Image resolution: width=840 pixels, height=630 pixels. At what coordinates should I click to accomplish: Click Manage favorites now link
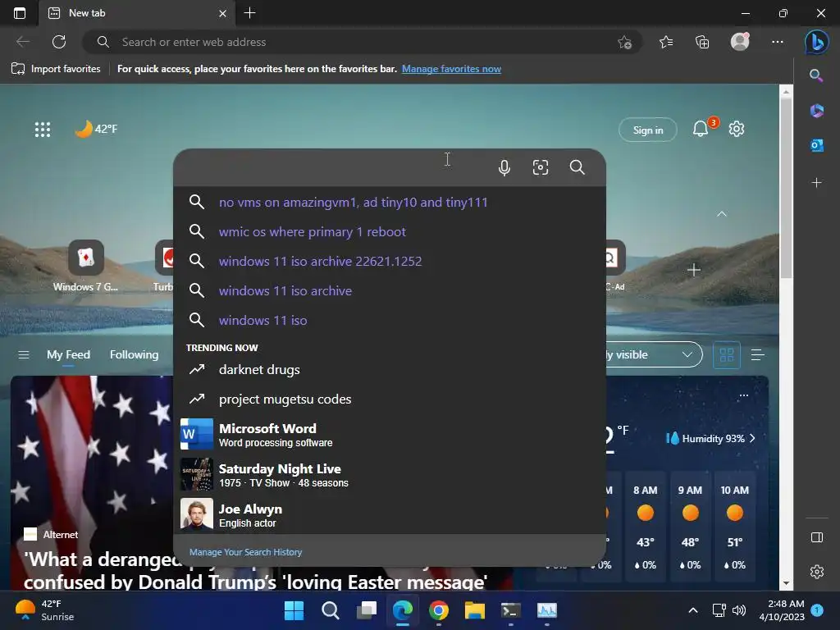[451, 69]
